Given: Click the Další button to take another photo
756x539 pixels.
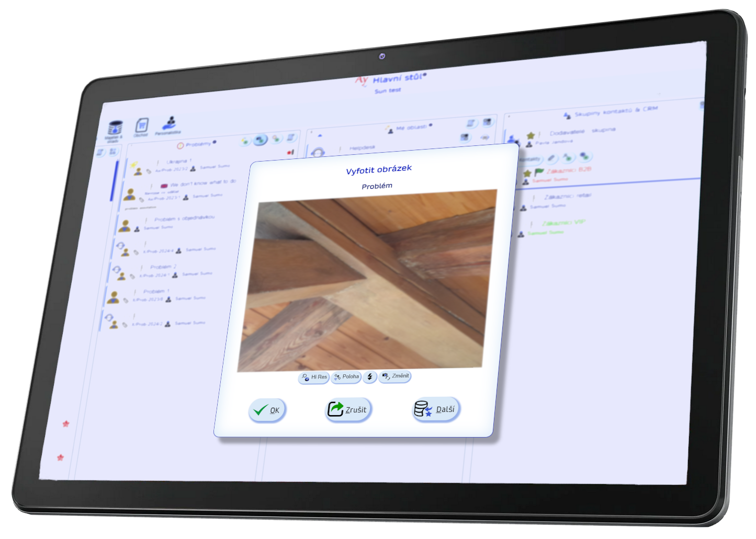Looking at the screenshot, I should click(x=436, y=409).
